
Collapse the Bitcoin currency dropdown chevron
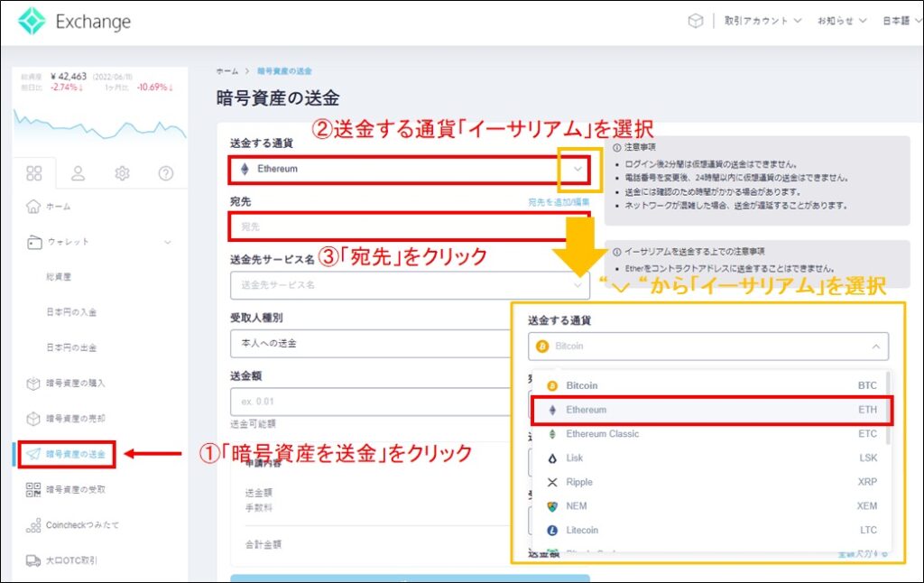(x=875, y=347)
